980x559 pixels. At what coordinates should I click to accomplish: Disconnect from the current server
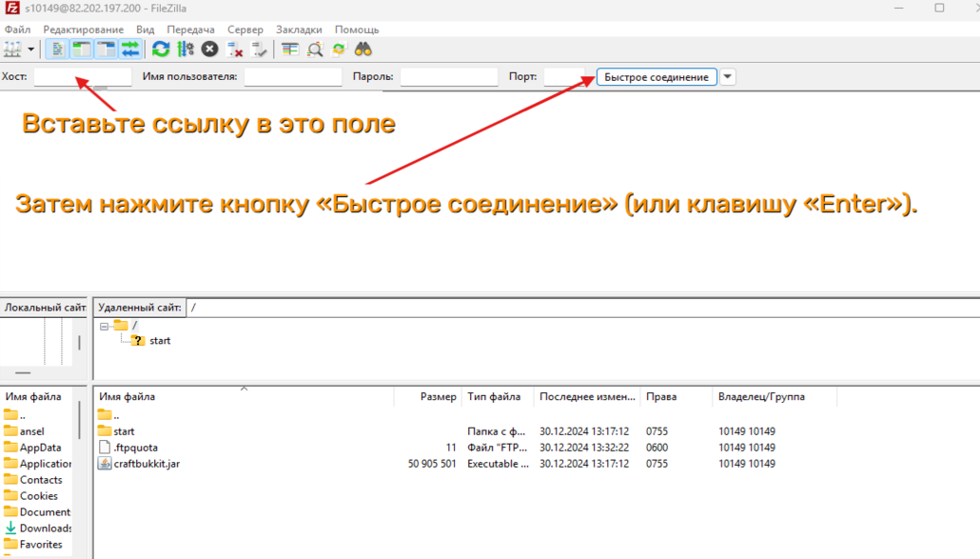pos(235,49)
